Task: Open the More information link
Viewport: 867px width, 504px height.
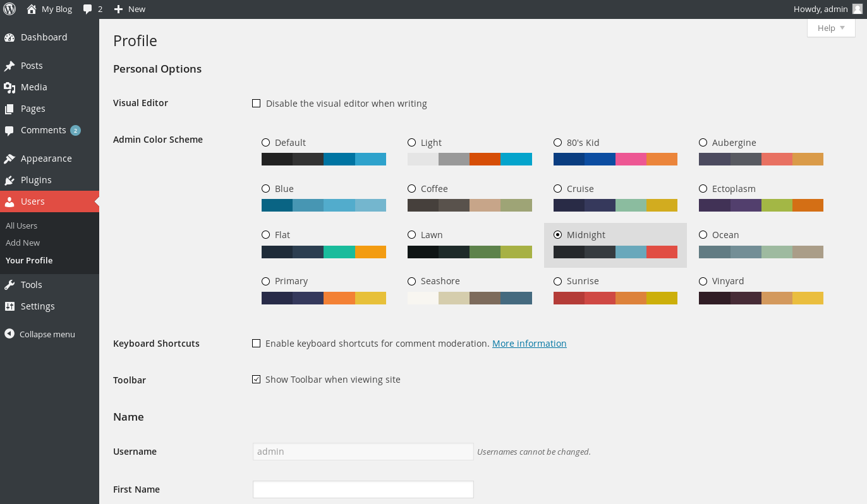Action: [x=529, y=344]
